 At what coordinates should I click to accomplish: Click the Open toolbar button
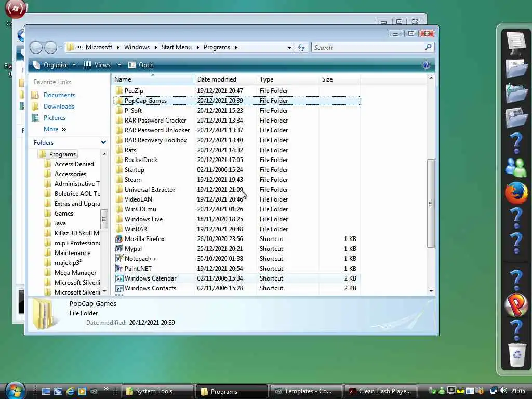(141, 65)
